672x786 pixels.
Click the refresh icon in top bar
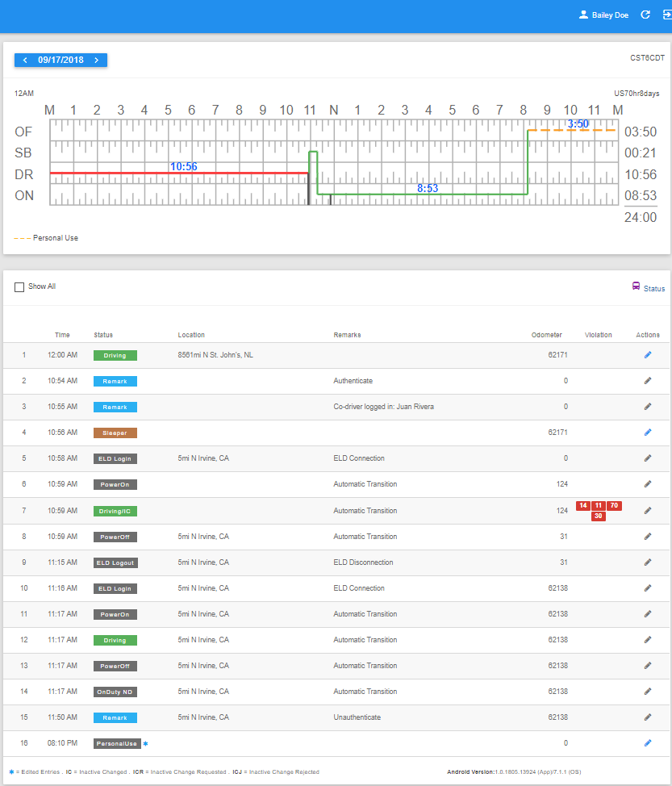click(645, 15)
